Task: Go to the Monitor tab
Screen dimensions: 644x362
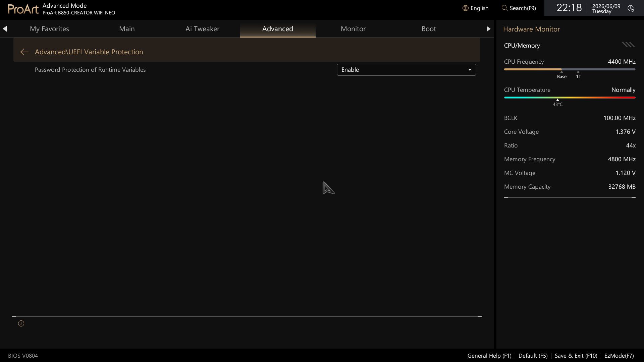Action: (x=353, y=29)
